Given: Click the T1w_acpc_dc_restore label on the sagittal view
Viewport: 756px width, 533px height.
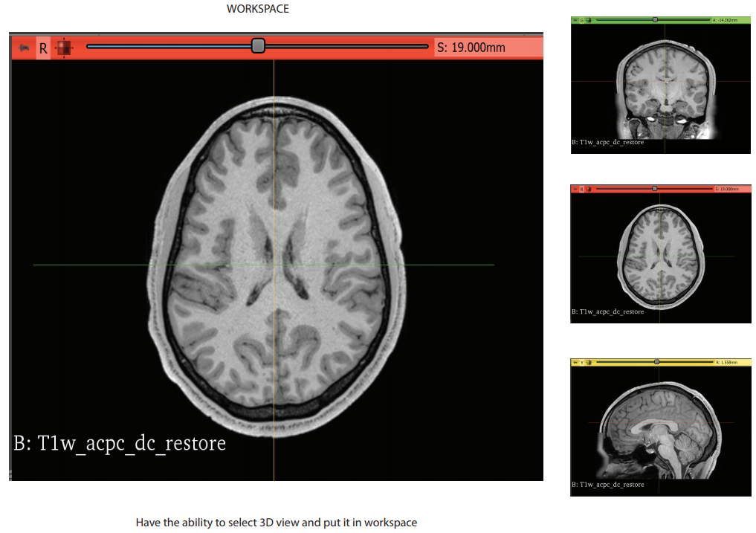Looking at the screenshot, I should pyautogui.click(x=610, y=484).
